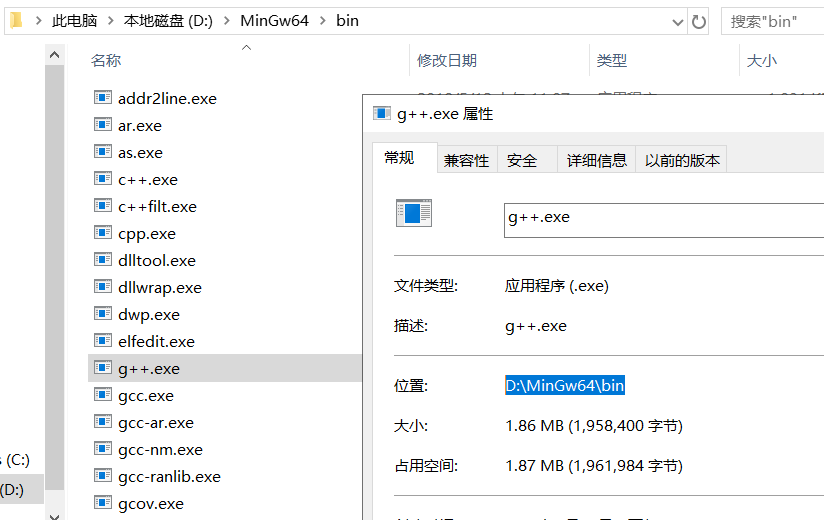Navigate to MinGw64 in breadcrumb
The height and width of the screenshot is (520, 824).
point(274,21)
